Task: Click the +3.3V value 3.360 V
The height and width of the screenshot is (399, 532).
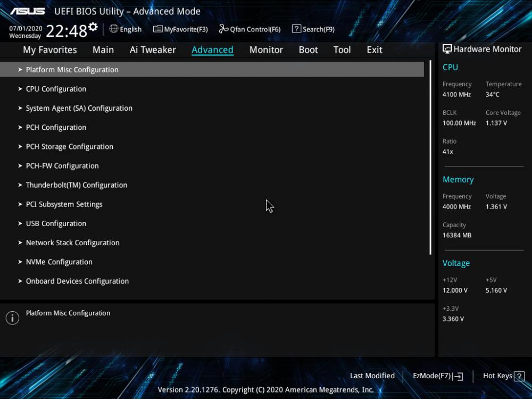Action: pyautogui.click(x=453, y=319)
